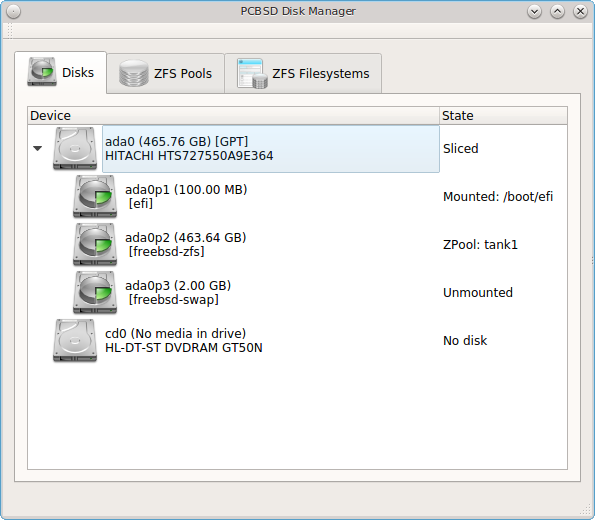Click the ZPool: tank1 state
This screenshot has width=595, height=520.
[480, 244]
